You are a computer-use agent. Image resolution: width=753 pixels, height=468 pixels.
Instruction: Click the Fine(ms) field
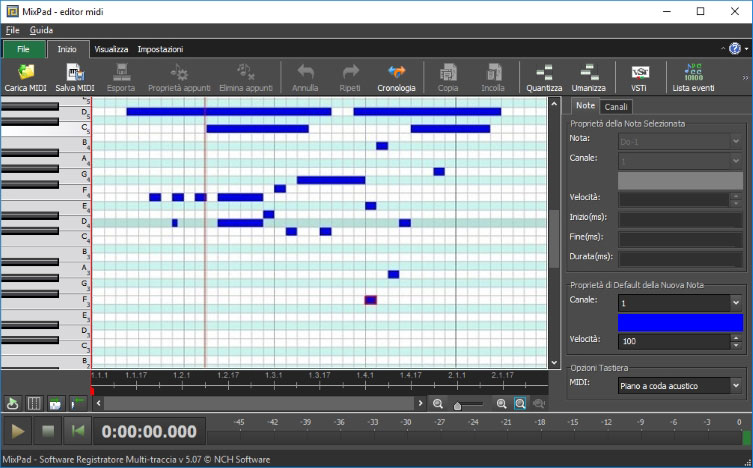pos(680,239)
